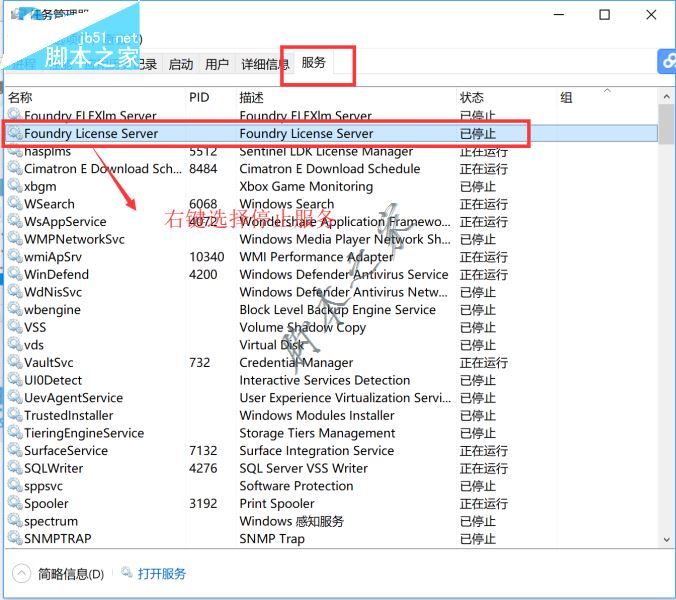The height and width of the screenshot is (600, 676).
Task: Click 打开服务 link
Action: point(162,573)
